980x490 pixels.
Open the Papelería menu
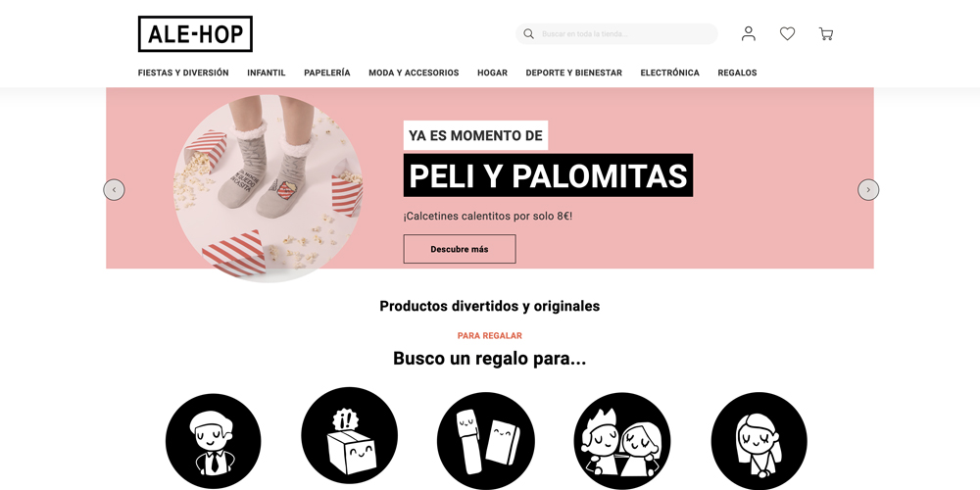[327, 73]
